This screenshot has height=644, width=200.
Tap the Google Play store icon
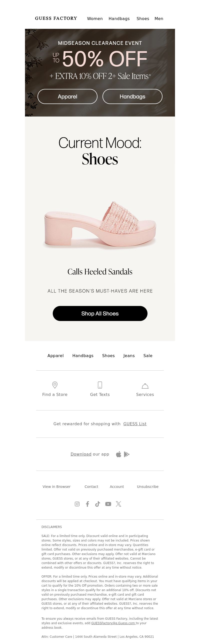[127, 454]
